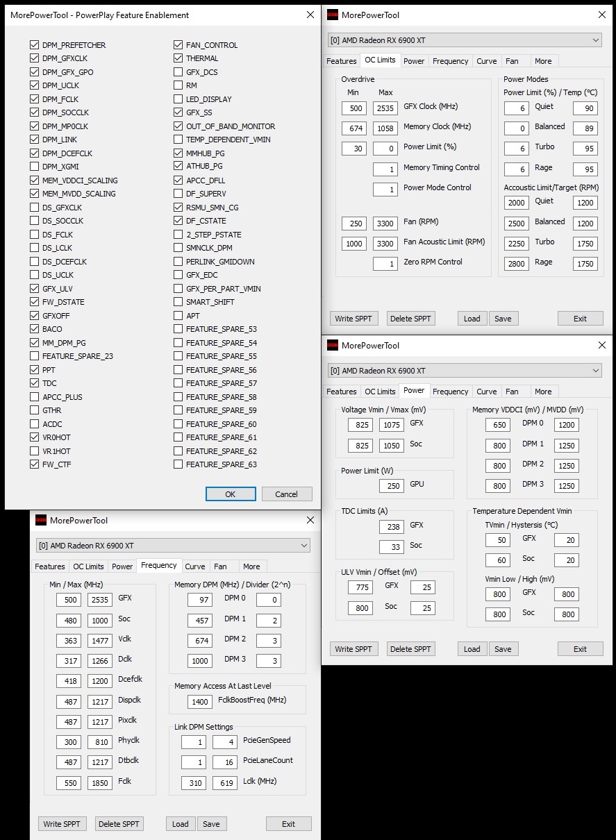The width and height of the screenshot is (616, 840).
Task: Open GPU selector dropdown in Frequency window
Action: coord(173,546)
